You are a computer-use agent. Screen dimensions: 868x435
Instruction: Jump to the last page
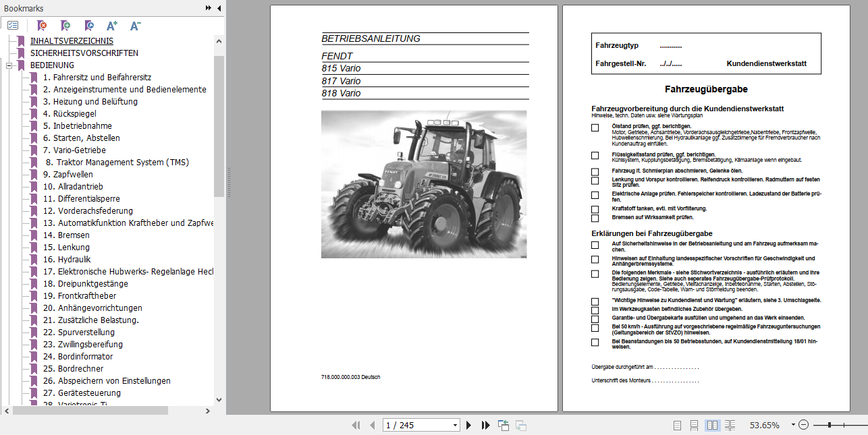coord(485,425)
